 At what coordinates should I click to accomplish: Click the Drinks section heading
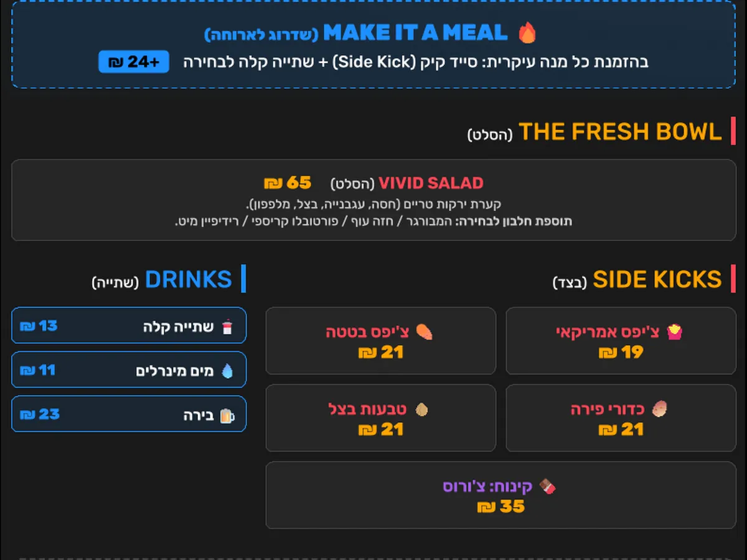pos(189,280)
